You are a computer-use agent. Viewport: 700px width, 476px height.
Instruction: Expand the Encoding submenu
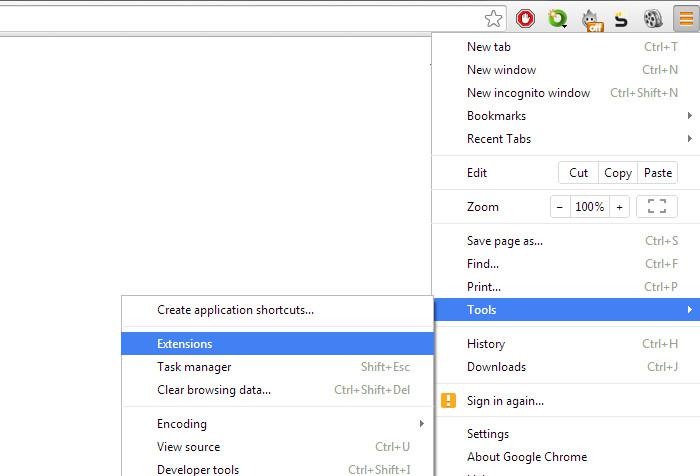[277, 424]
